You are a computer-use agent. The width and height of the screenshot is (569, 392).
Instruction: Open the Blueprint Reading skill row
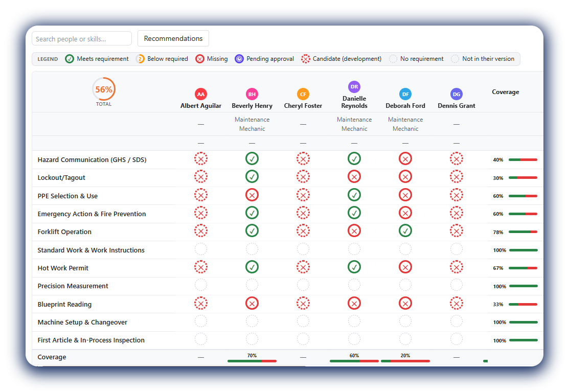point(64,304)
